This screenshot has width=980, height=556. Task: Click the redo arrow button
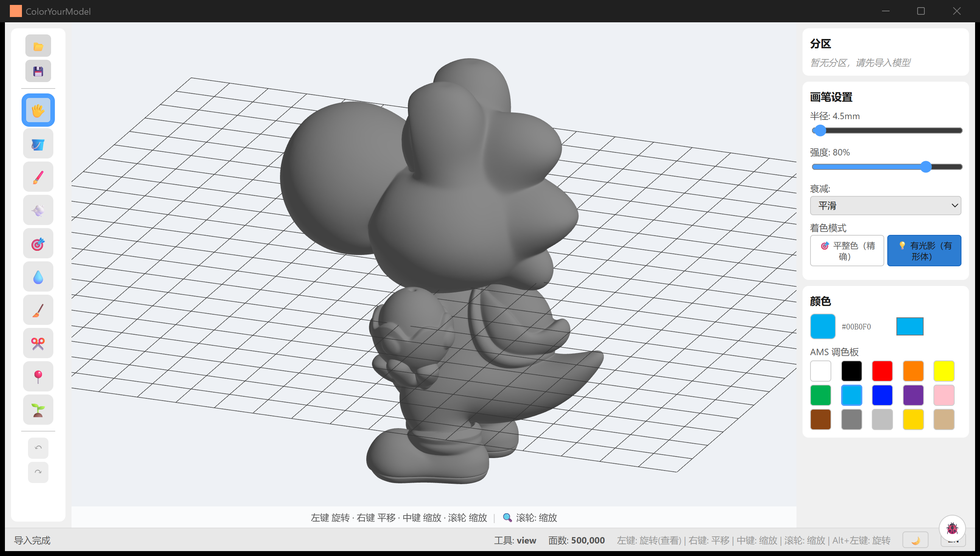38,472
